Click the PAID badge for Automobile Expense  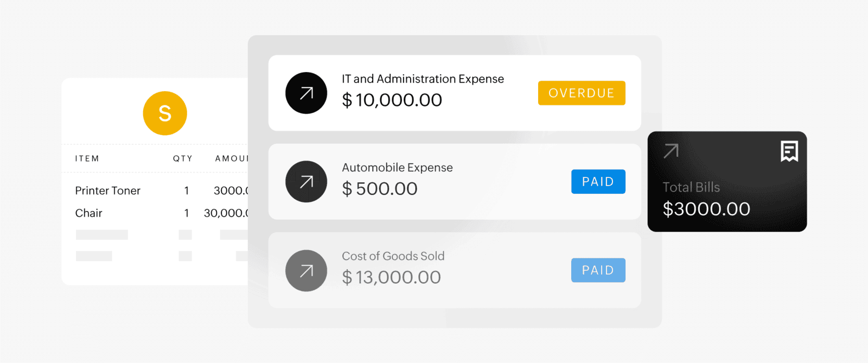[598, 182]
